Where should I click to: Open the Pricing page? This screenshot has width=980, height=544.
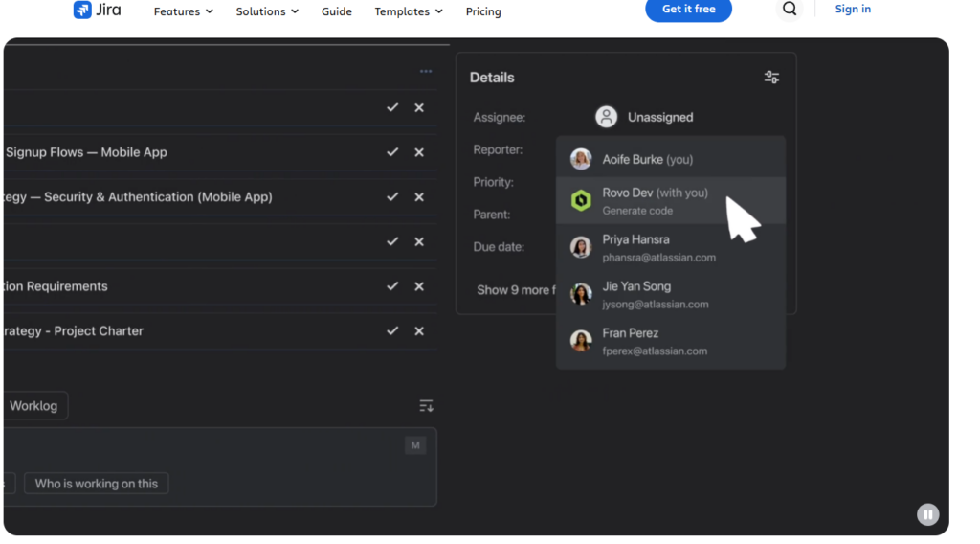click(483, 11)
